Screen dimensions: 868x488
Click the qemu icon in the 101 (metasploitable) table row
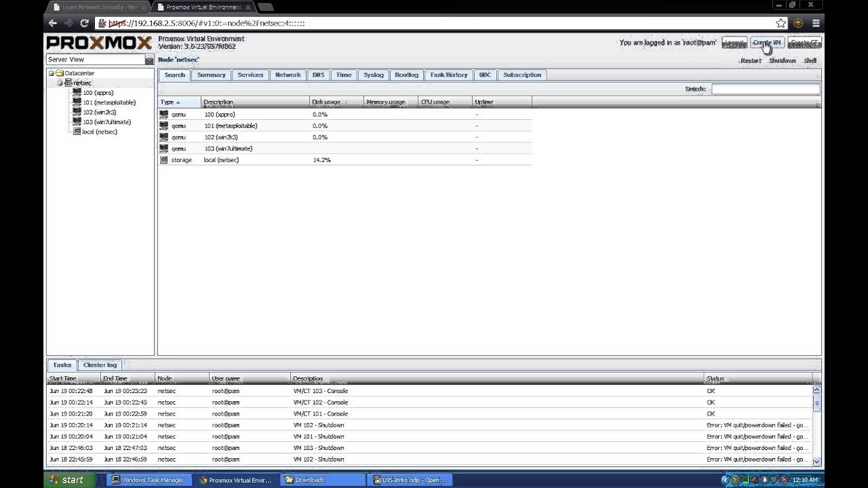tap(164, 126)
